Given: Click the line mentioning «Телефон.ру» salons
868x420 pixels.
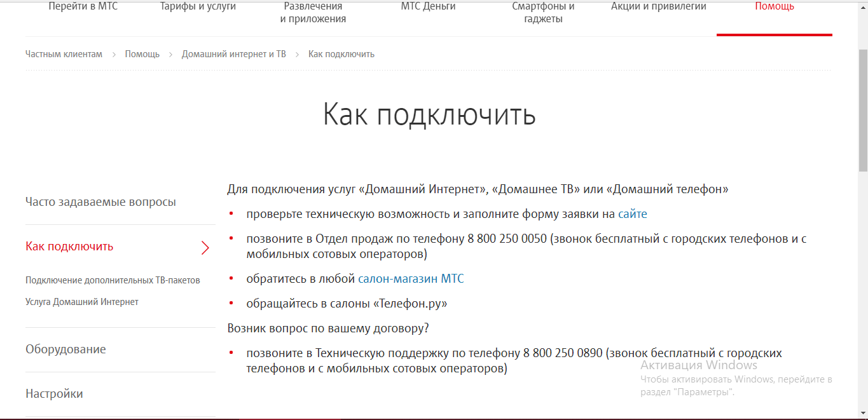Looking at the screenshot, I should 347,304.
